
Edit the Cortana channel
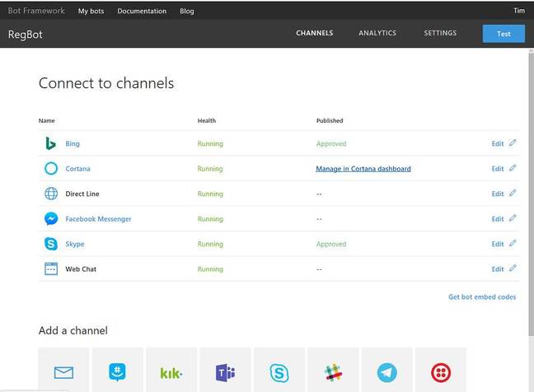[498, 169]
